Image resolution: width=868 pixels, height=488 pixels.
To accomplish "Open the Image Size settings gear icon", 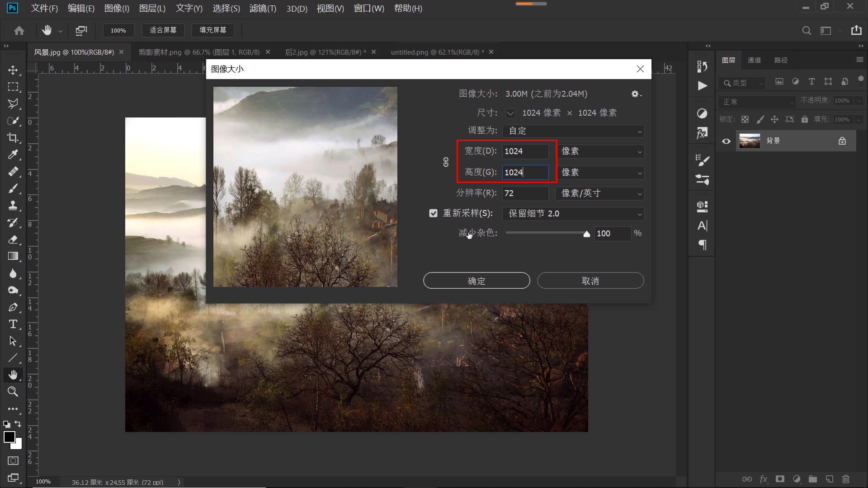I will pos(636,94).
